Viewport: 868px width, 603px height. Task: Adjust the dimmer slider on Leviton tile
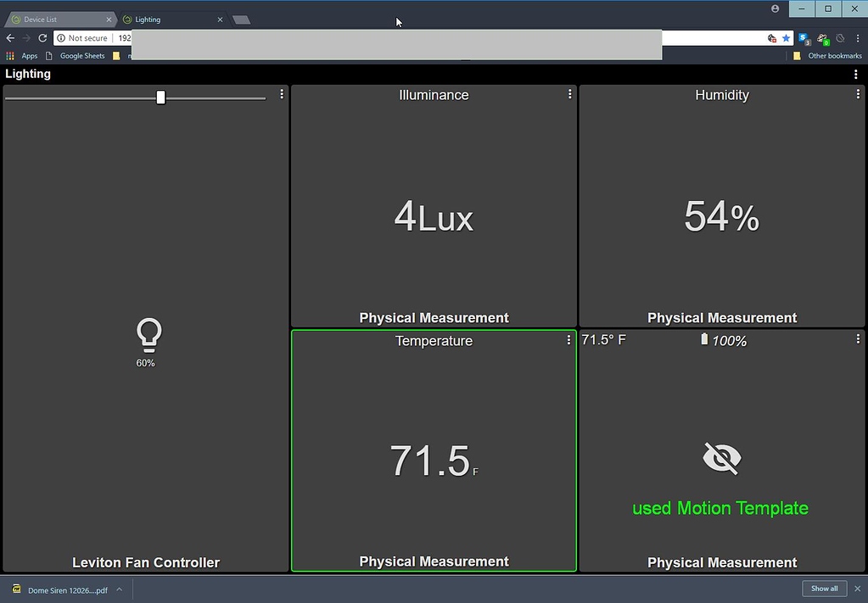pyautogui.click(x=160, y=97)
